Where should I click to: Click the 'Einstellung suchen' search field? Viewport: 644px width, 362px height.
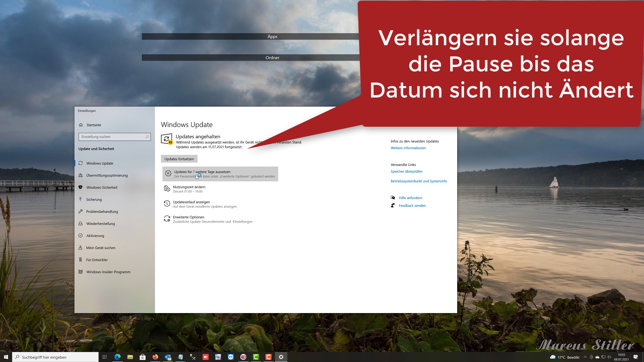click(x=114, y=137)
